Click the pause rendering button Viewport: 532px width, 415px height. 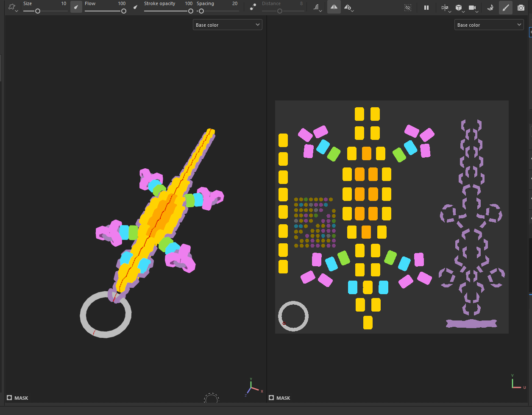(x=426, y=8)
